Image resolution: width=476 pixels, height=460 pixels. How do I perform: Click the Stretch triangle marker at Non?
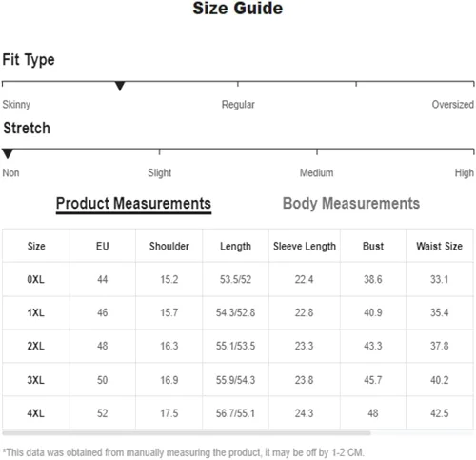point(8,153)
